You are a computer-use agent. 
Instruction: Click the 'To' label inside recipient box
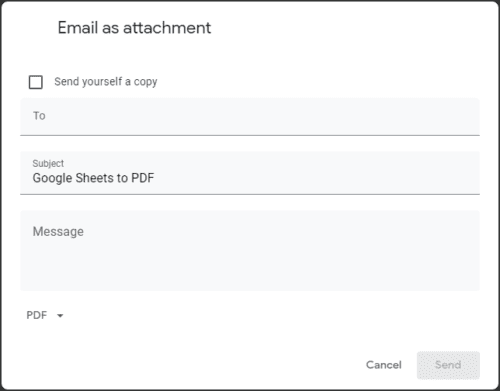coord(39,116)
